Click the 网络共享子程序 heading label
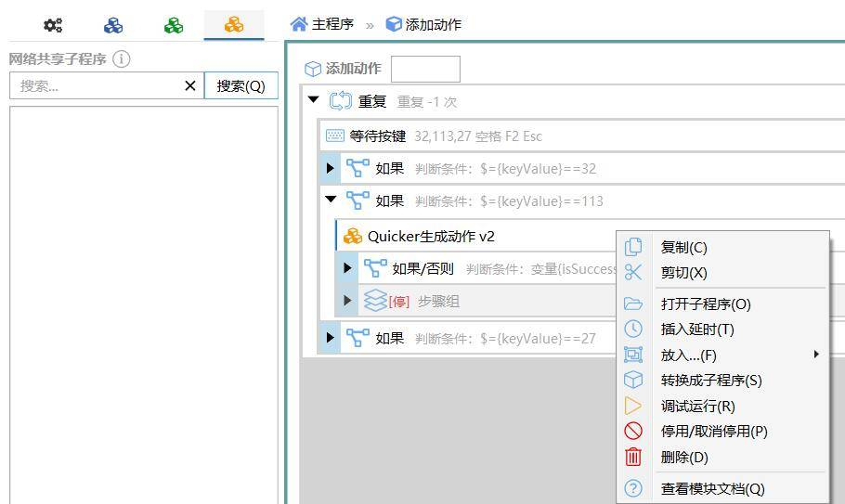This screenshot has width=845, height=504. pos(58,58)
